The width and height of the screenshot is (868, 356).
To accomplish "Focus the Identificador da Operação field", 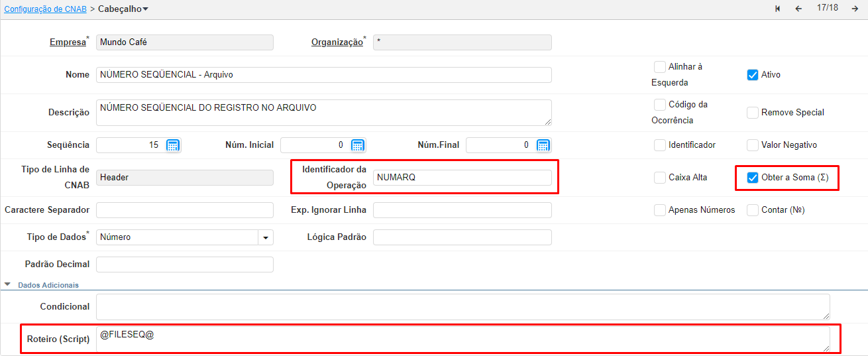I will [x=462, y=178].
